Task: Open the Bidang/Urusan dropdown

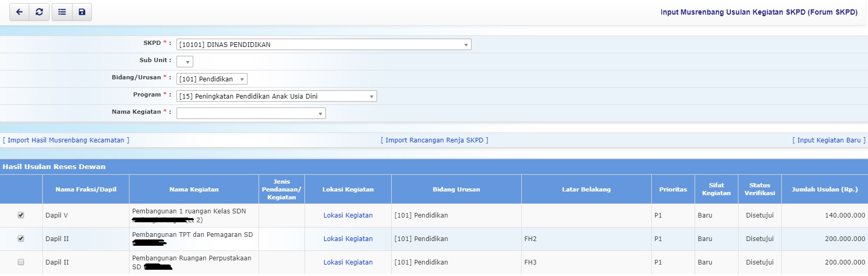Action: [x=212, y=79]
